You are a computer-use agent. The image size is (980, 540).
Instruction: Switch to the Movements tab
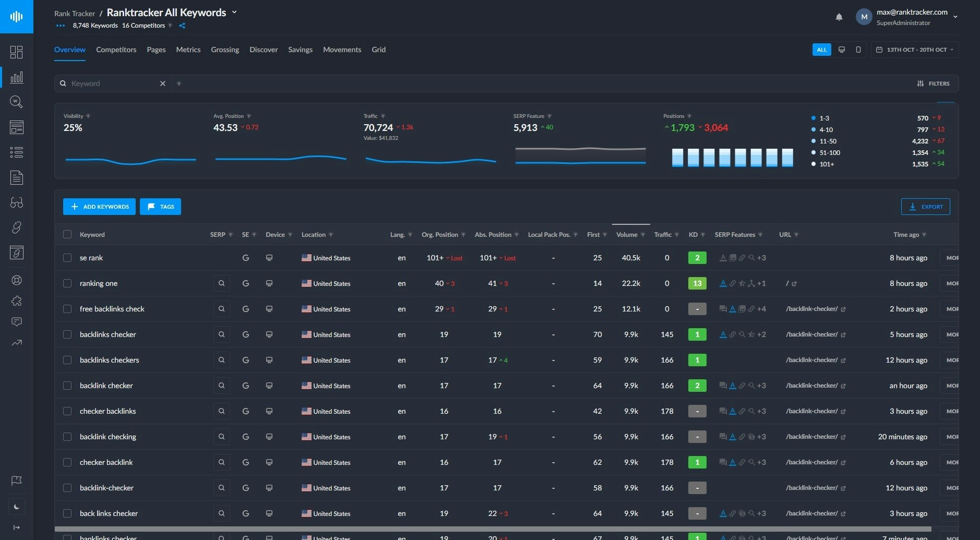click(x=342, y=50)
